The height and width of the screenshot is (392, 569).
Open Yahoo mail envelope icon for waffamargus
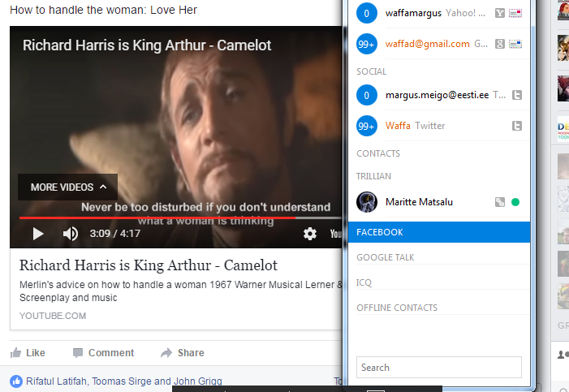(515, 14)
